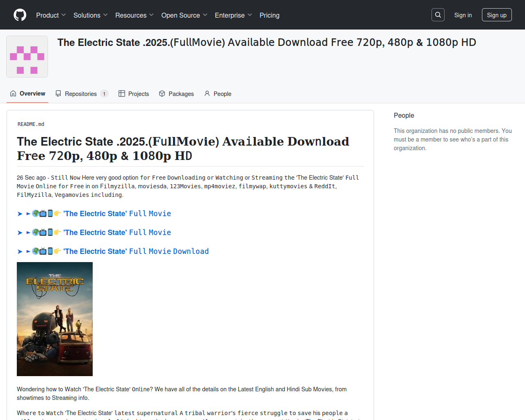Open the Resources dropdown menu
Image resolution: width=525 pixels, height=420 pixels.
(x=134, y=15)
